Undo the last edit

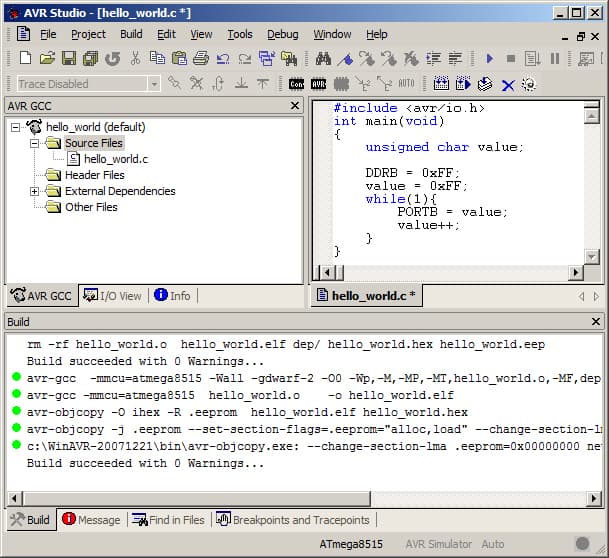[x=223, y=59]
